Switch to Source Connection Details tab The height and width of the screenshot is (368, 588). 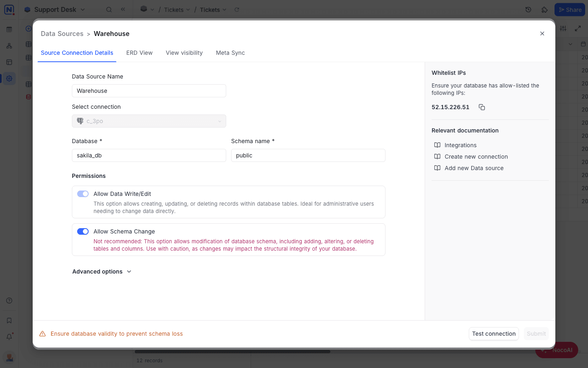point(77,53)
